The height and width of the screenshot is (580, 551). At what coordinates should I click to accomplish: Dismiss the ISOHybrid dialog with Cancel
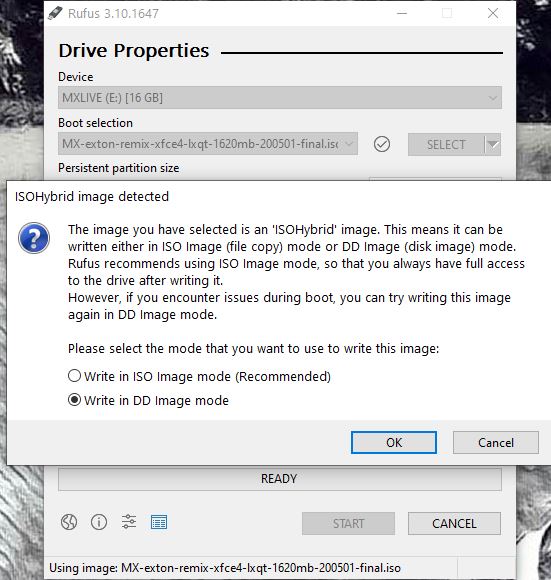tap(496, 442)
